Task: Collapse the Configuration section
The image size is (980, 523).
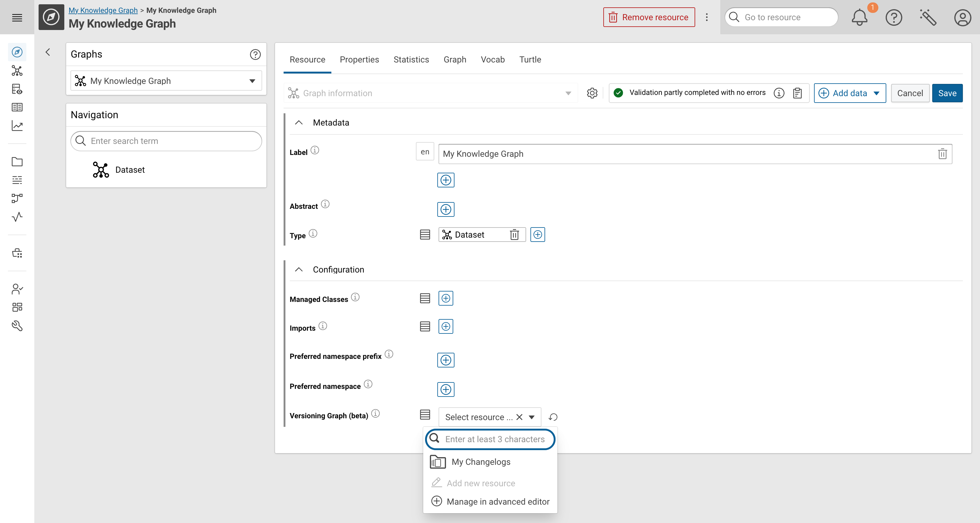Action: (x=299, y=269)
